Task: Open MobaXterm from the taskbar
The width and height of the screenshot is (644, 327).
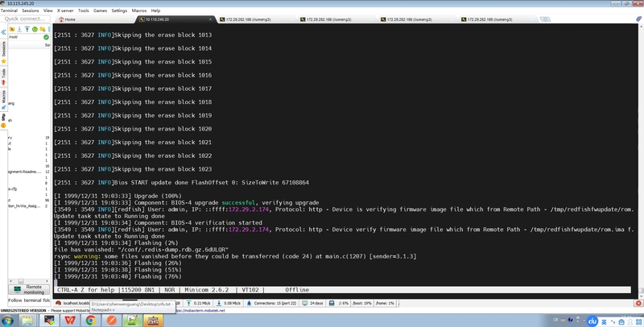Action: 49,321
